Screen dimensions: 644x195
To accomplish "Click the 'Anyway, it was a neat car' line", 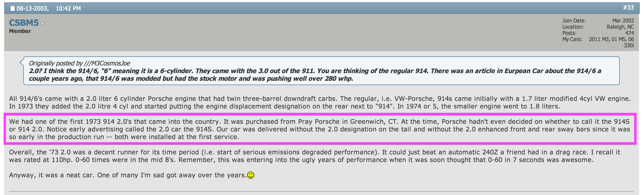I will tap(128, 175).
